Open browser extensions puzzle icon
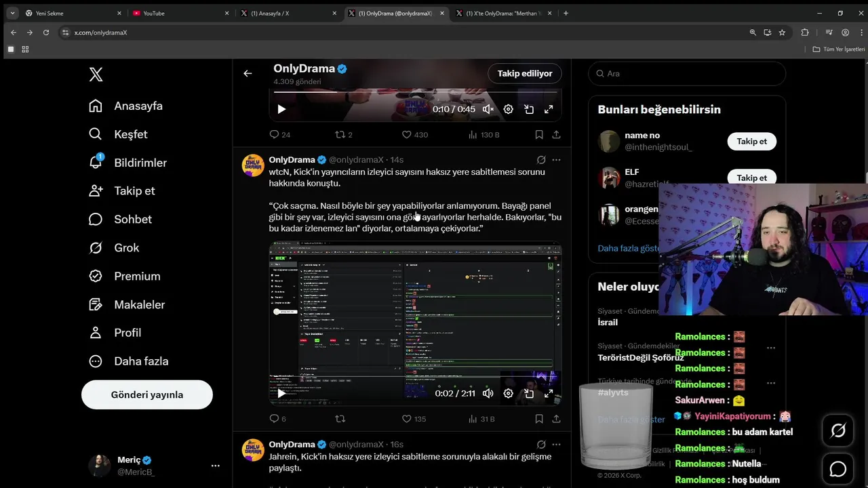Screen dimensions: 868x488 pos(805,33)
